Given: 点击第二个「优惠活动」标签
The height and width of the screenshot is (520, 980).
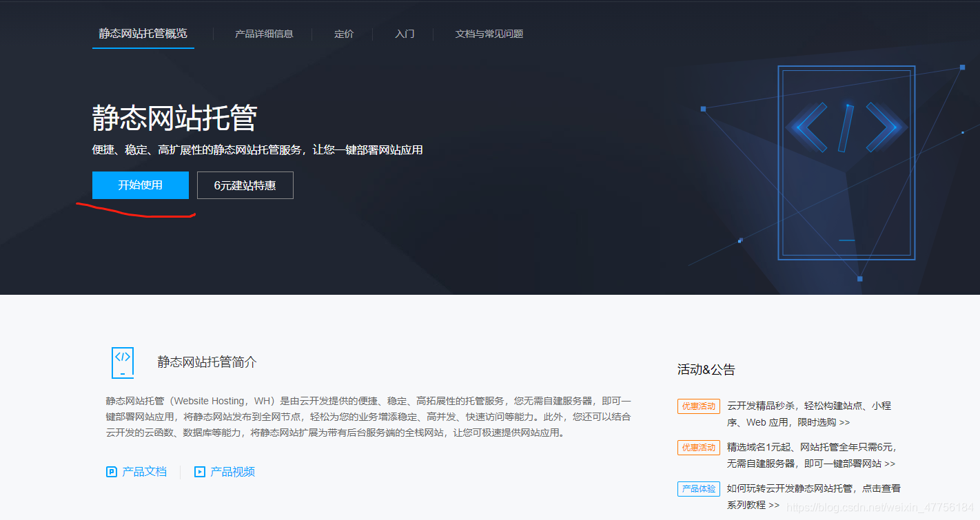Looking at the screenshot, I should tap(698, 447).
